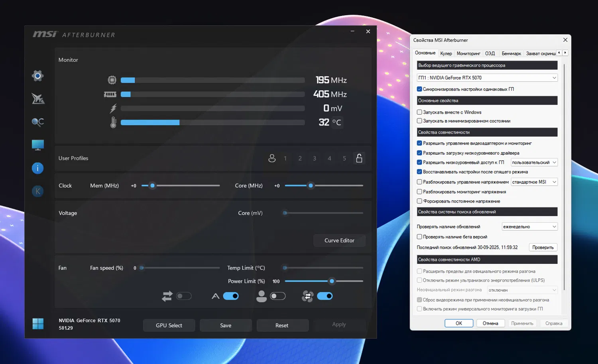Click the GPU core clock chip icon
Image resolution: width=598 pixels, height=364 pixels.
click(112, 80)
